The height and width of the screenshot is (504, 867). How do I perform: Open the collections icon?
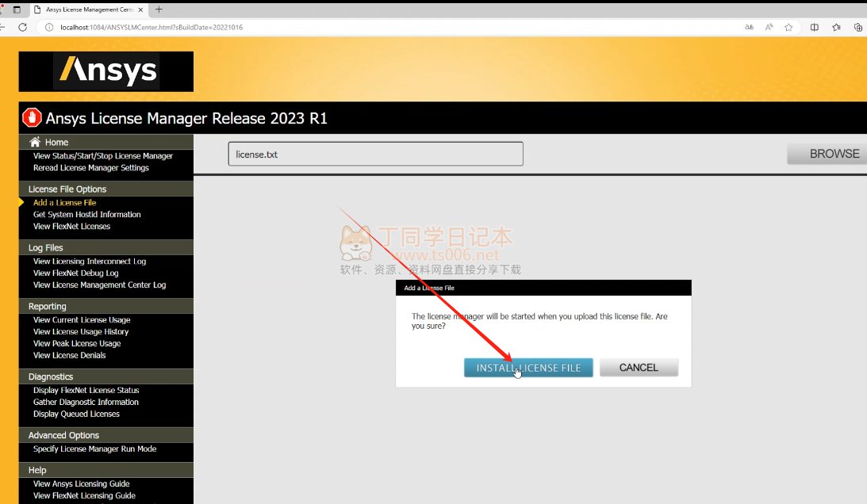coord(858,27)
